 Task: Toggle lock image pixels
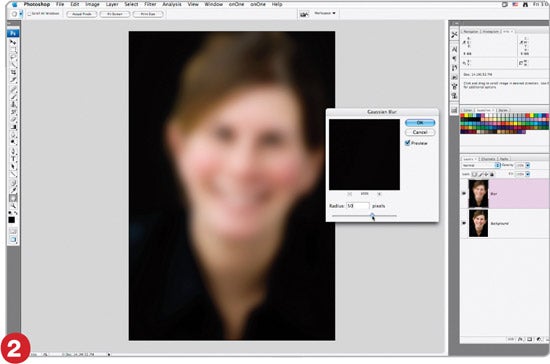[x=481, y=174]
